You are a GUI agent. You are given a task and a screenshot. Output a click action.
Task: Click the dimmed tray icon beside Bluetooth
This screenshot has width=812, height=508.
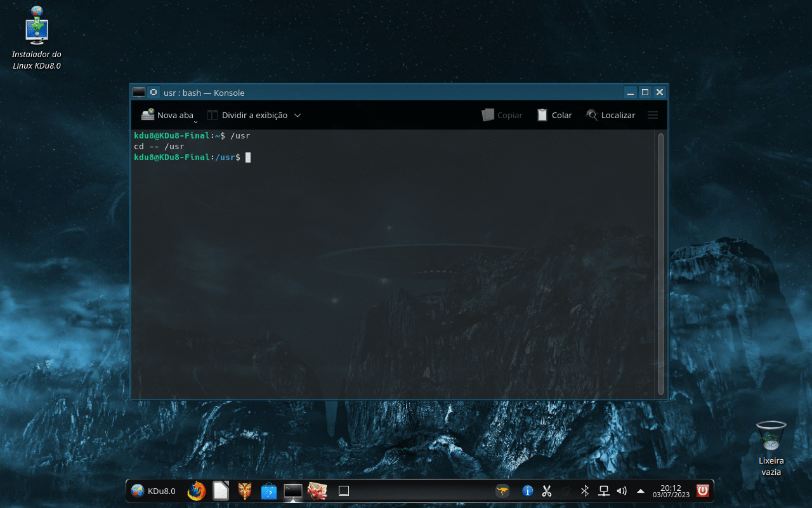click(x=566, y=491)
